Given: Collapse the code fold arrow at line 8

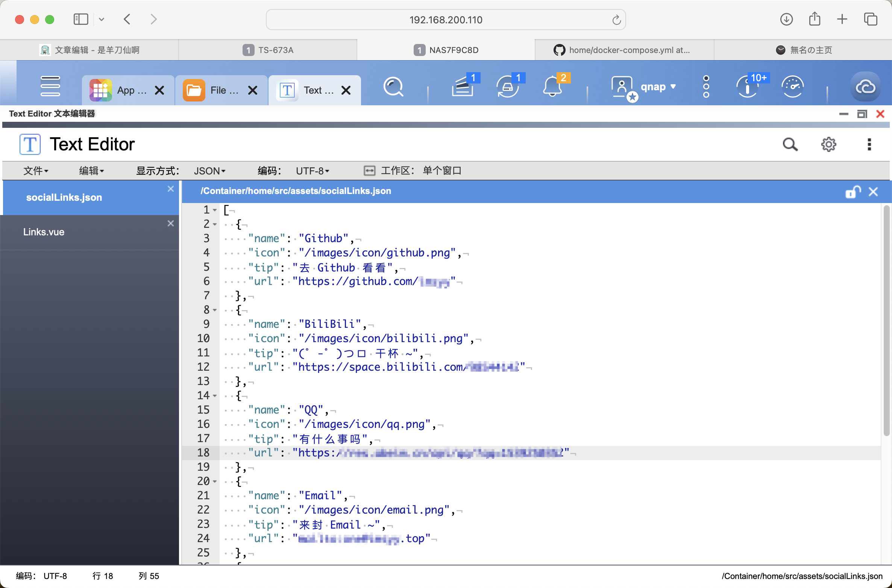Looking at the screenshot, I should click(215, 310).
